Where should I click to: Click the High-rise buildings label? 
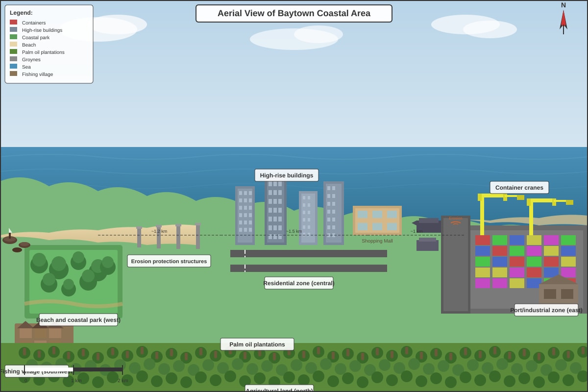287,175
